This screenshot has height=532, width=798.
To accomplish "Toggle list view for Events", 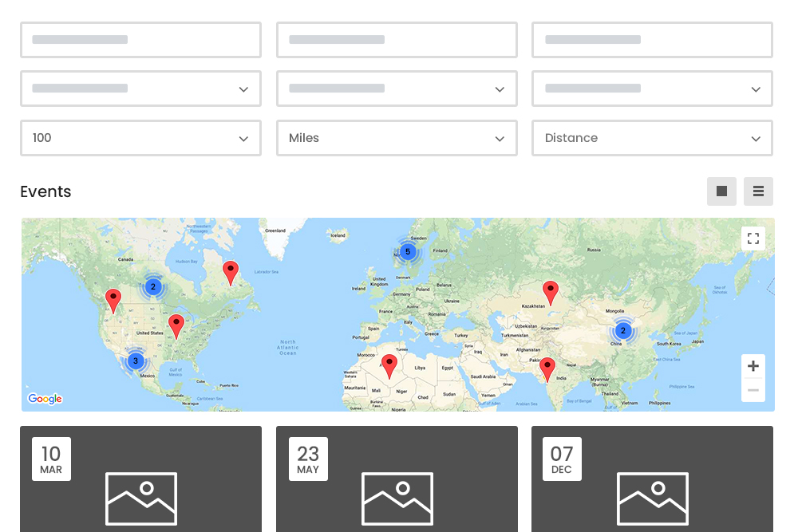I will (x=758, y=191).
